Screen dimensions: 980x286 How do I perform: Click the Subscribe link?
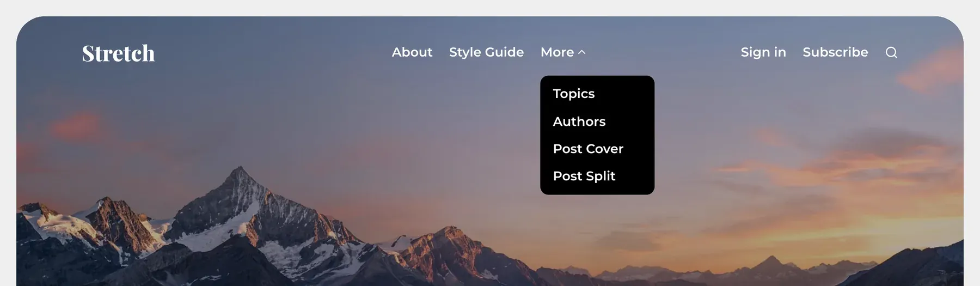pyautogui.click(x=835, y=52)
